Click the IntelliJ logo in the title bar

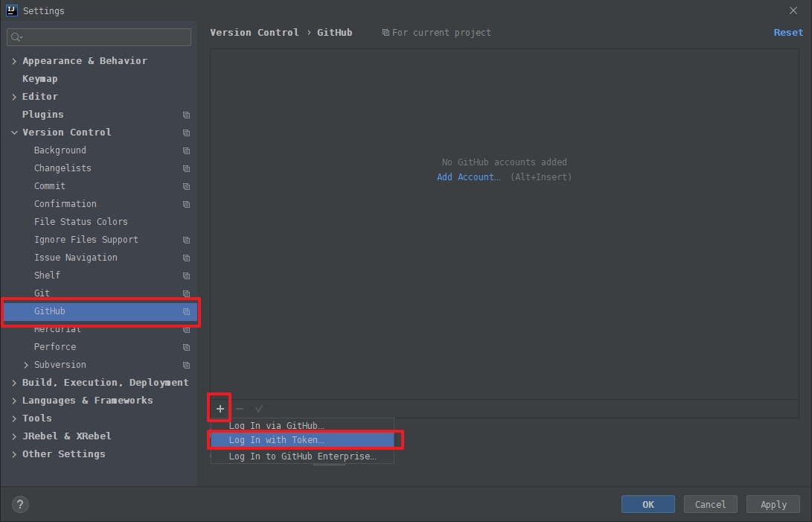click(x=11, y=10)
